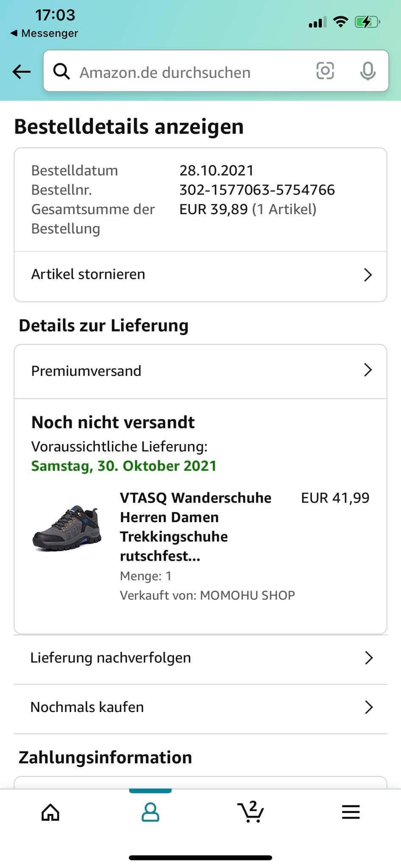Open Artikel stornieren option
This screenshot has height=868, width=401.
88,274
